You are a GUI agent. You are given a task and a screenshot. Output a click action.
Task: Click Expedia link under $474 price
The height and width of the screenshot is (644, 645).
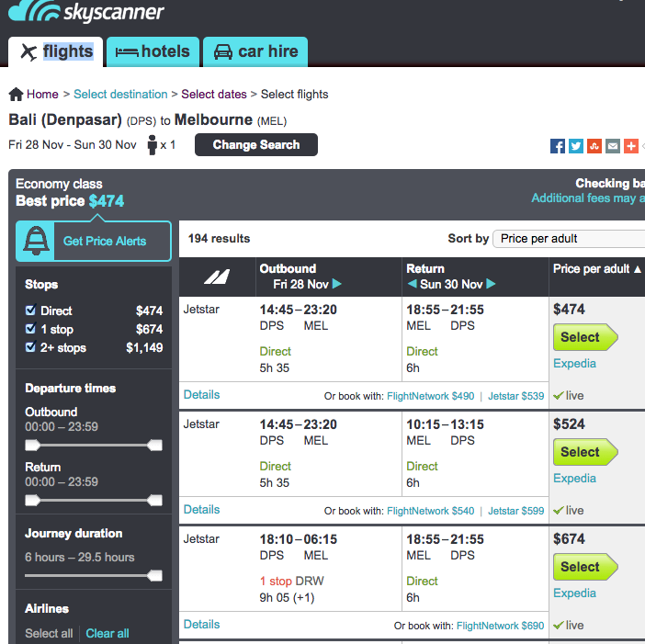pos(574,364)
